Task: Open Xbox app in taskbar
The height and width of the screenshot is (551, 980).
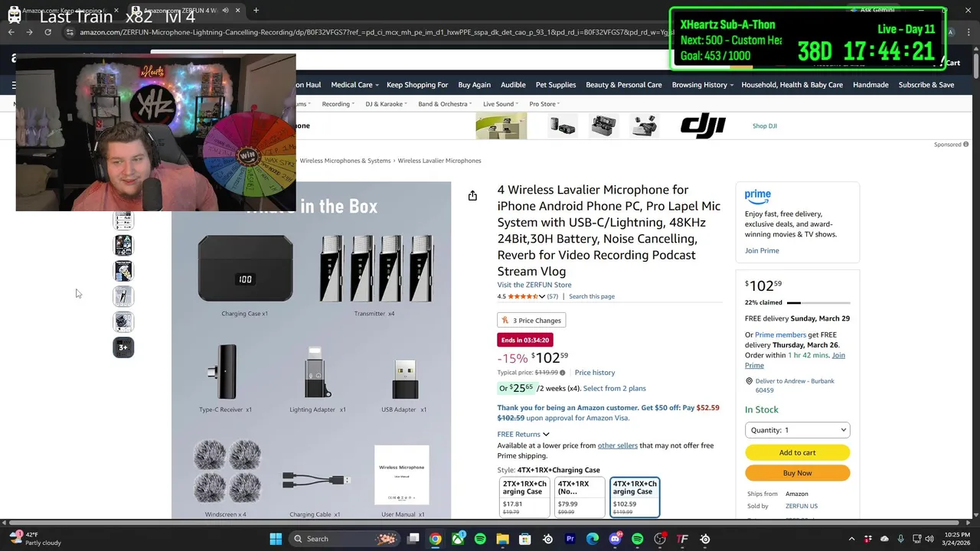Action: pos(458,539)
